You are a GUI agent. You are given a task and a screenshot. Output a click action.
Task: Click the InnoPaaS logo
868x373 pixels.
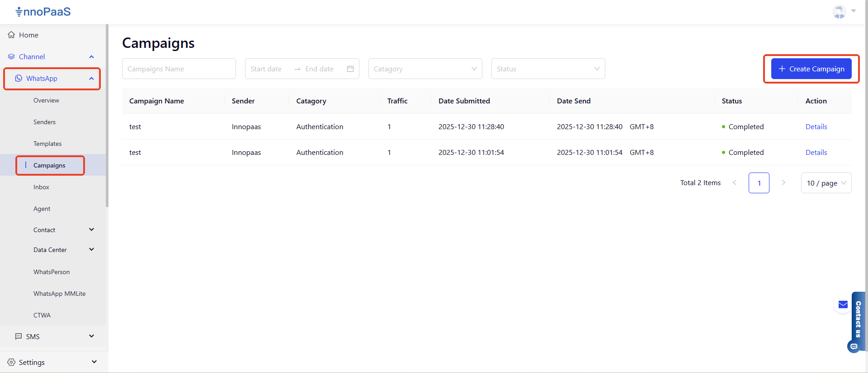pyautogui.click(x=43, y=12)
